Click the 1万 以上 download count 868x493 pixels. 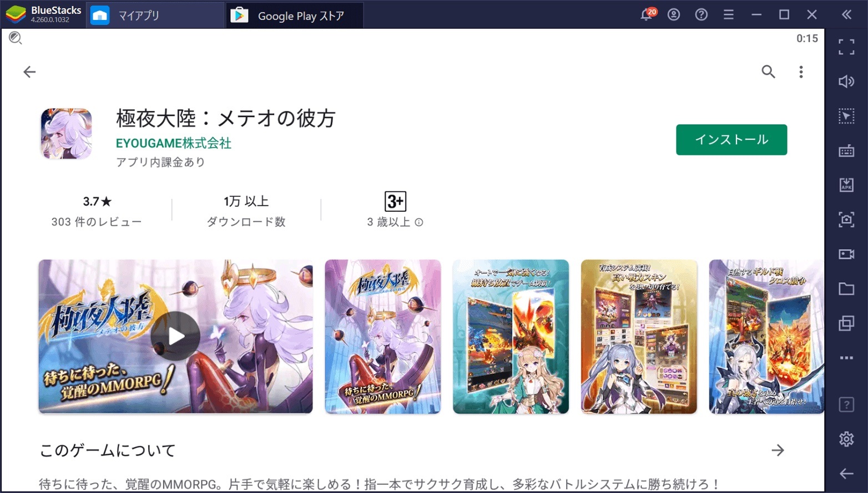click(246, 201)
